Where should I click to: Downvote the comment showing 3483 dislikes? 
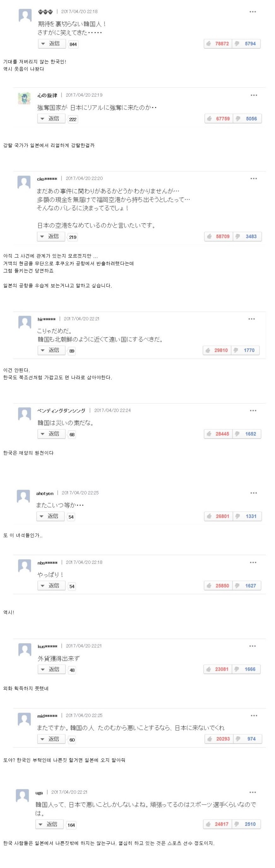(247, 236)
